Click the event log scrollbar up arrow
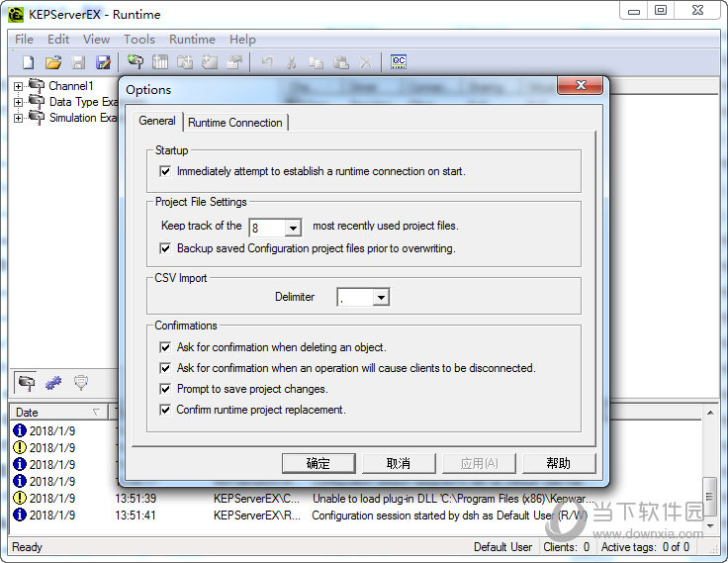 710,413
